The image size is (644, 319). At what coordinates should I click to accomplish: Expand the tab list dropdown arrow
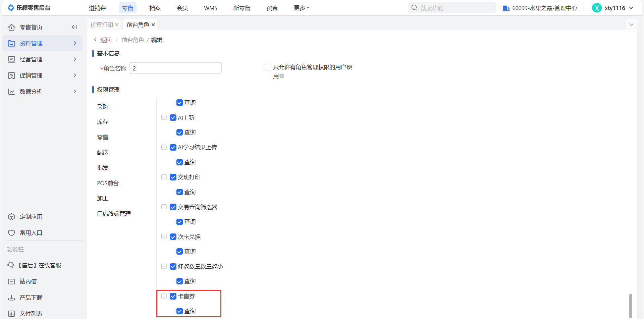tap(631, 25)
